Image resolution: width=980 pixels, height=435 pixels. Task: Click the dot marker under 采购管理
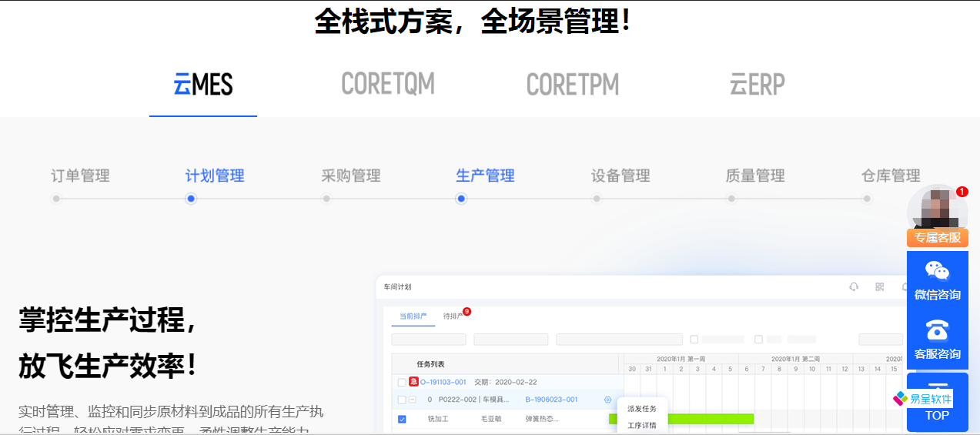pos(326,199)
